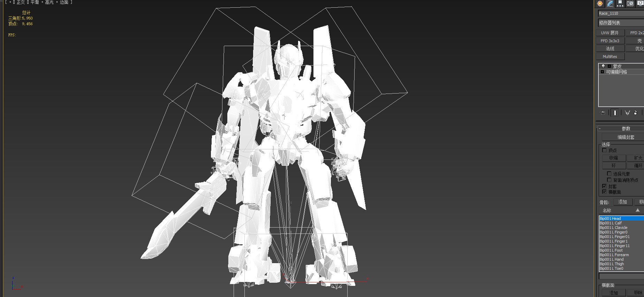
Task: Uncheck the 横截面 checkbox
Action: coord(605,192)
